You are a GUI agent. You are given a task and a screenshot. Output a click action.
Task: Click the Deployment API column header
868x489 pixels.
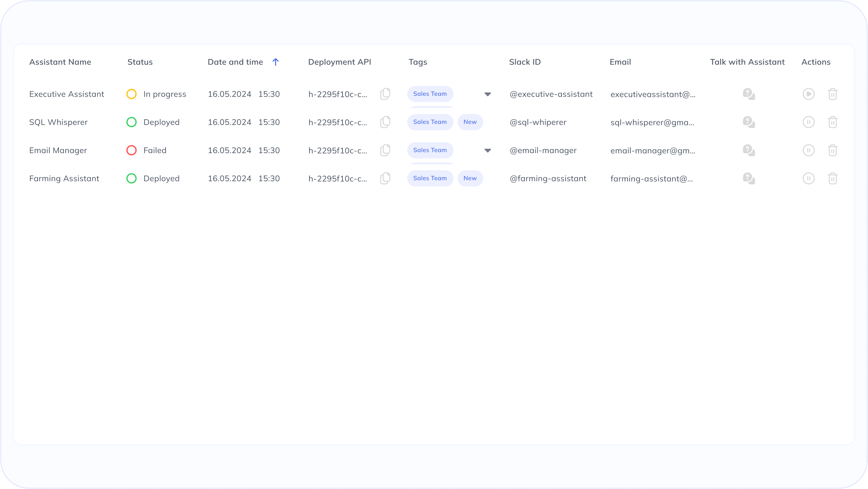point(339,62)
